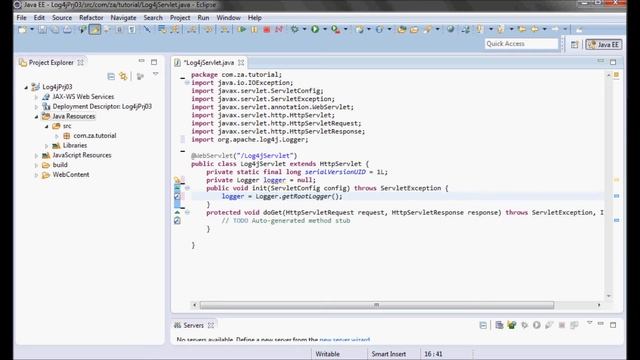
Task: Click the Open Web Browser globe icon
Action: (x=451, y=29)
